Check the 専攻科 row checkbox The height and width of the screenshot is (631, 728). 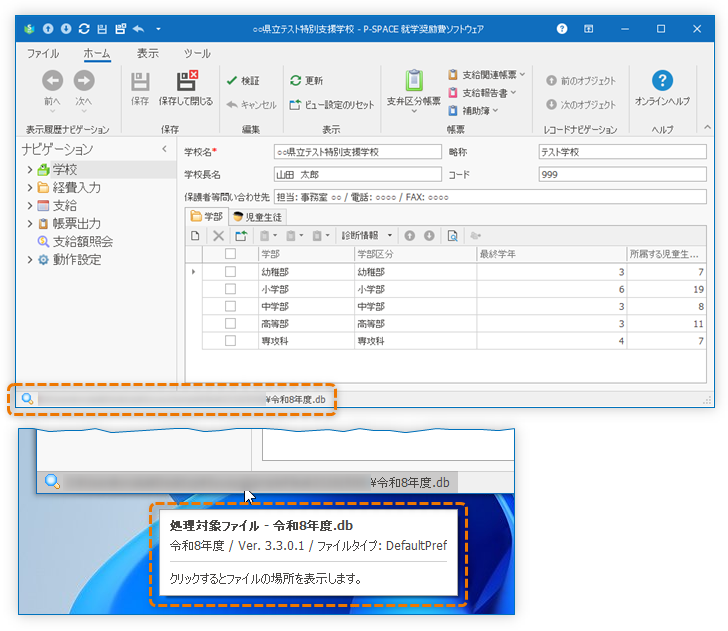point(230,340)
